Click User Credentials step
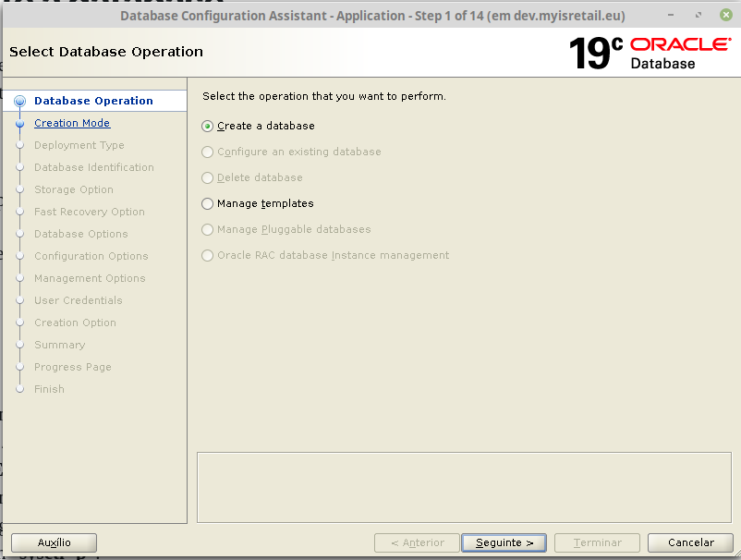 (78, 300)
